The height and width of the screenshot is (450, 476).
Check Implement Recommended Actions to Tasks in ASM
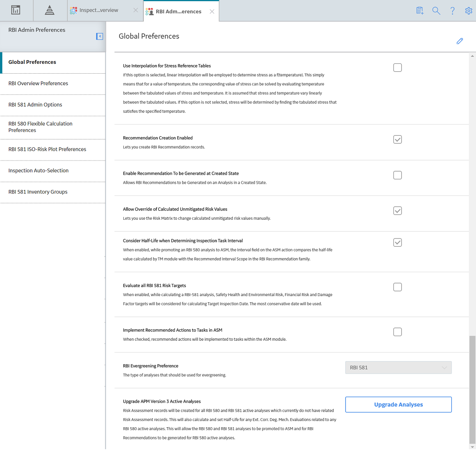[398, 332]
